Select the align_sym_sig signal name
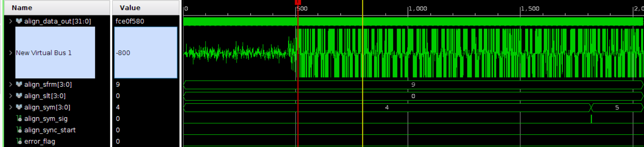This screenshot has width=644, height=147. click(x=46, y=118)
